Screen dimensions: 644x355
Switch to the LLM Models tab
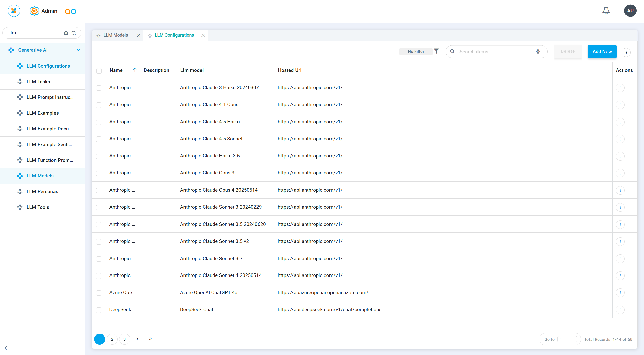tap(116, 35)
